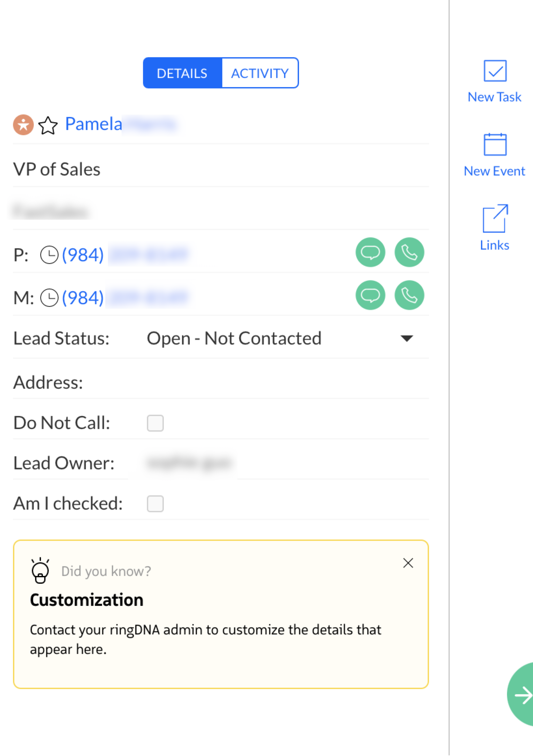Switch to the ACTIVITY tab

pyautogui.click(x=260, y=73)
